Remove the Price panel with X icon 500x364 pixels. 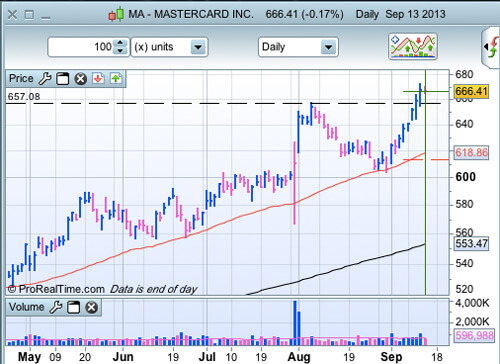click(80, 79)
